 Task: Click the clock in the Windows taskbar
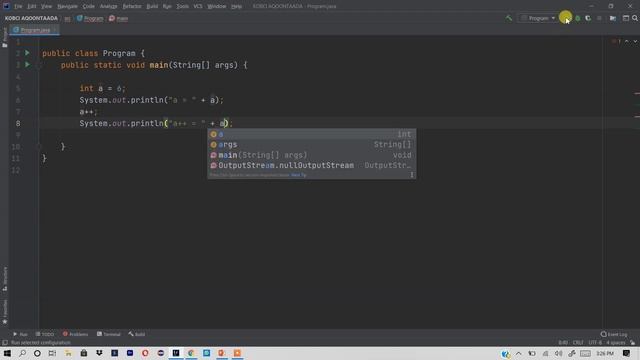(x=605, y=353)
